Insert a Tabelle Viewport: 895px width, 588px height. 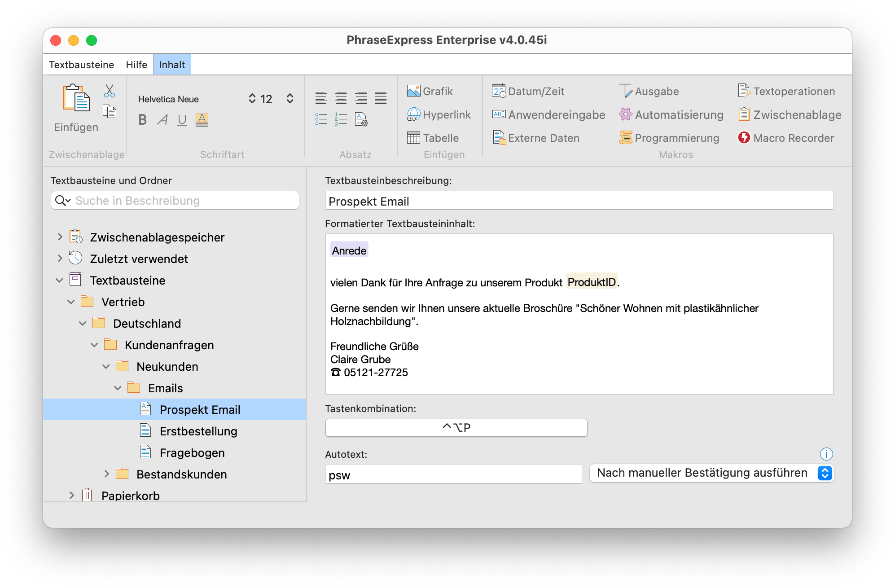point(433,138)
